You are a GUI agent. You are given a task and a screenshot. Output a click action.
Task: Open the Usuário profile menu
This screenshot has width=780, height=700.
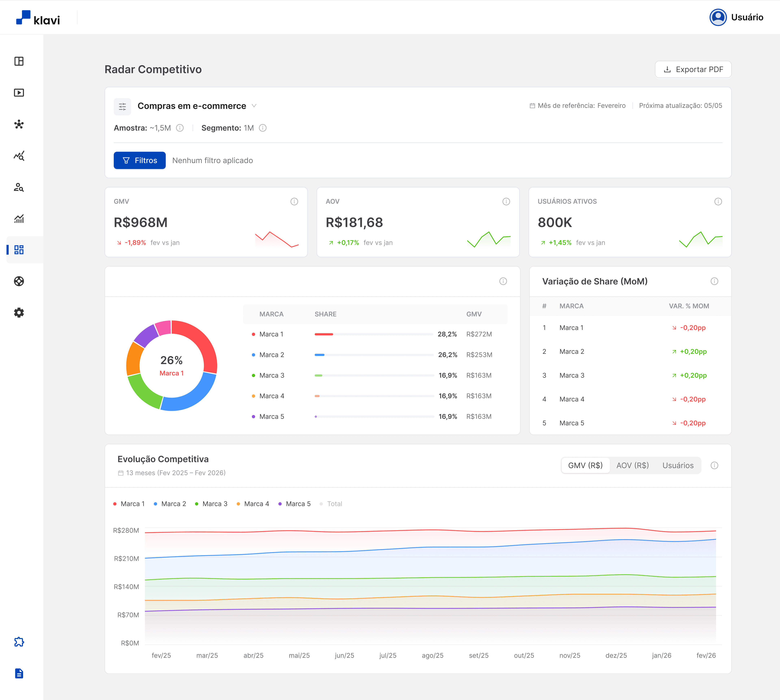point(736,17)
